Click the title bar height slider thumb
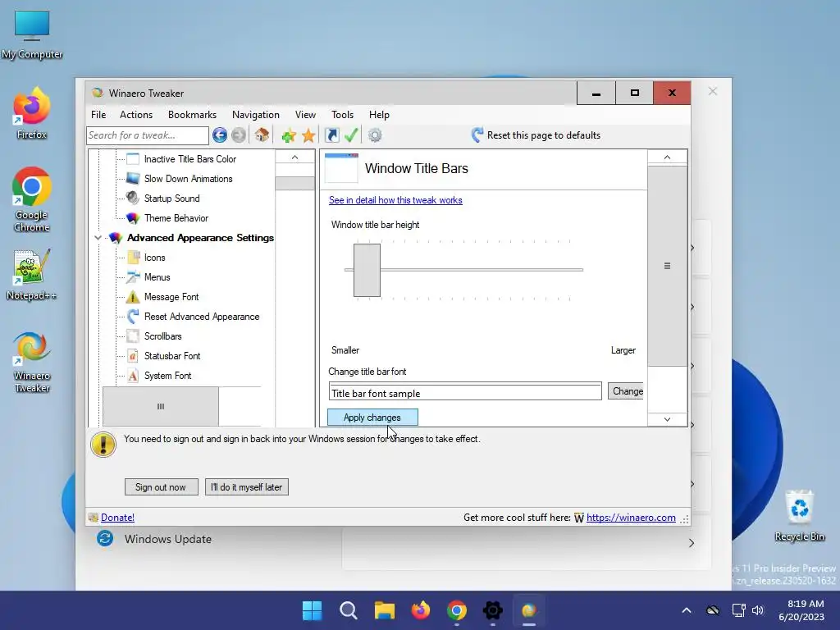 (x=367, y=270)
